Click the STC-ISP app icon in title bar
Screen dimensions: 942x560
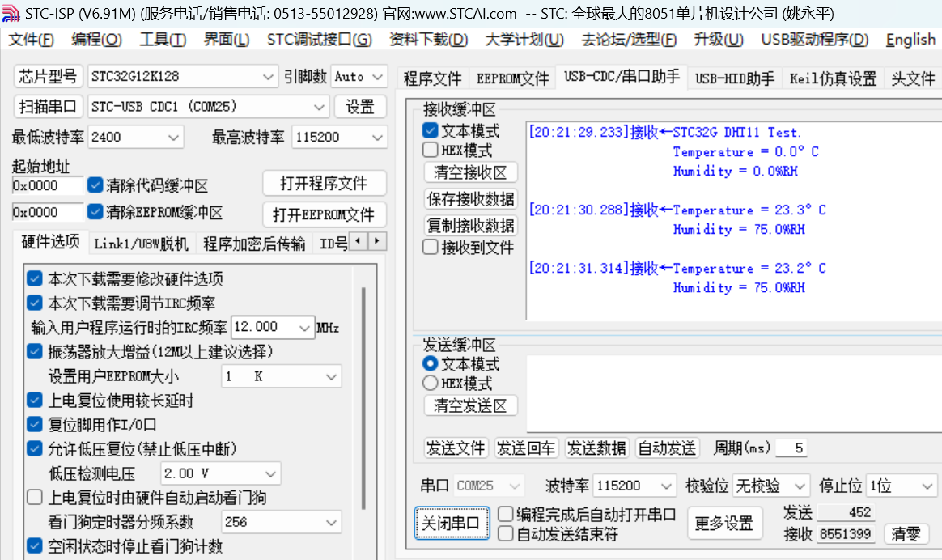(11, 13)
